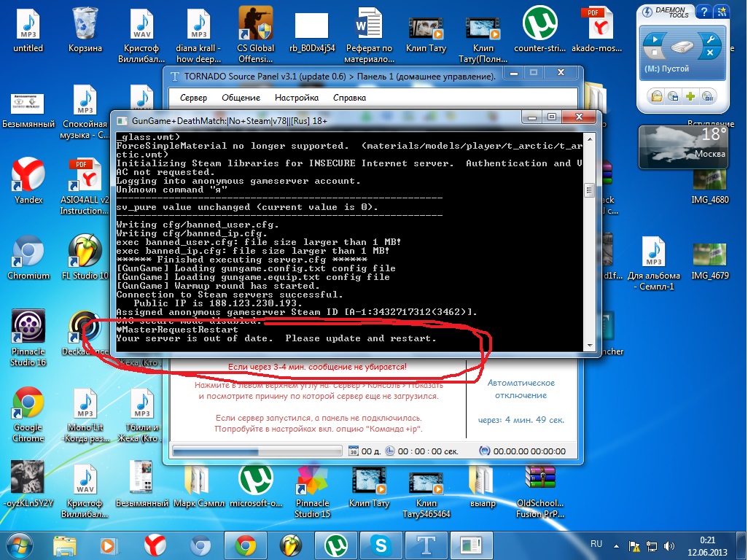
Task: Select the OldSchool Fusion PrP archive
Action: pyautogui.click(x=540, y=491)
